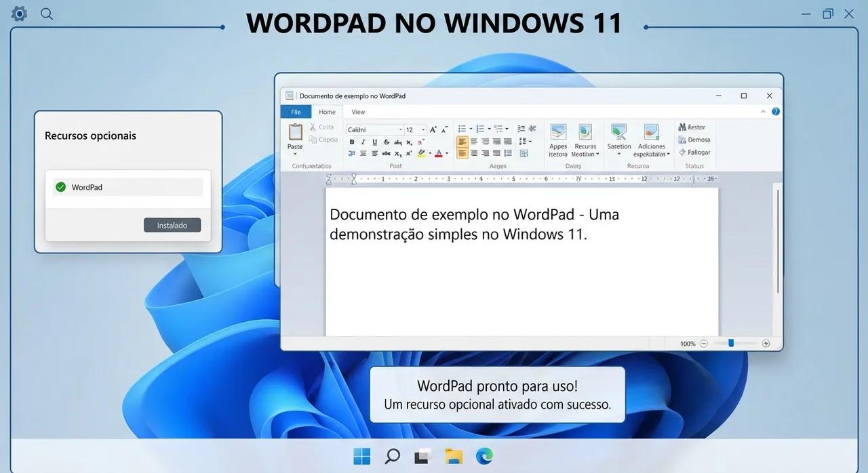Click the Colta scissors icon
Viewport: 868px width, 473px height.
[x=313, y=127]
